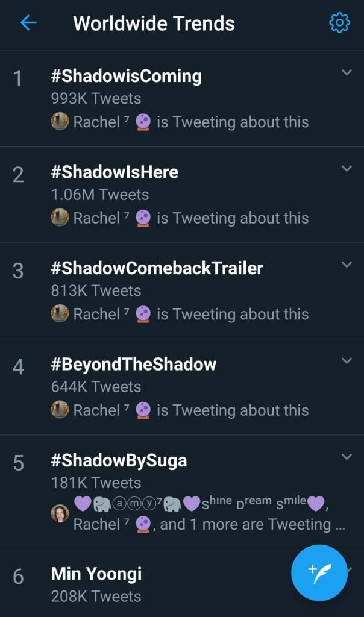
Task: Tap the Worldwide Trends title
Action: tap(154, 23)
